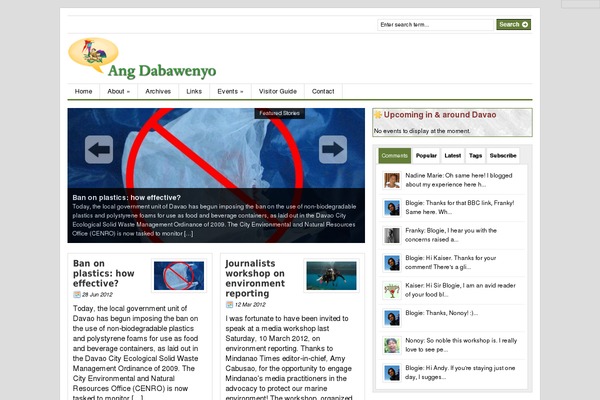The height and width of the screenshot is (400, 600).
Task: Open 'Ban on plastics' article card title
Action: pos(104,273)
